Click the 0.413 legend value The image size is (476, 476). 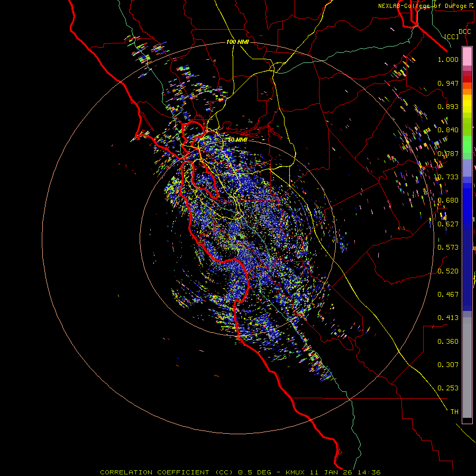448,318
